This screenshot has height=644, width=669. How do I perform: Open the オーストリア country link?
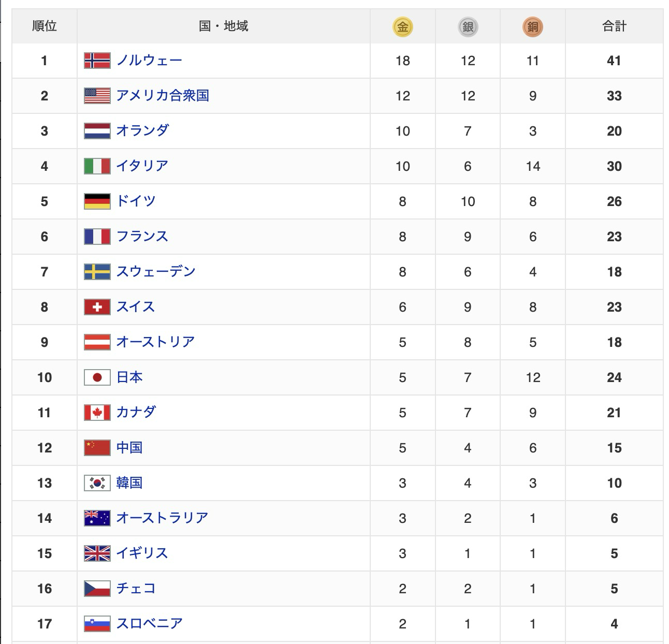pyautogui.click(x=155, y=342)
